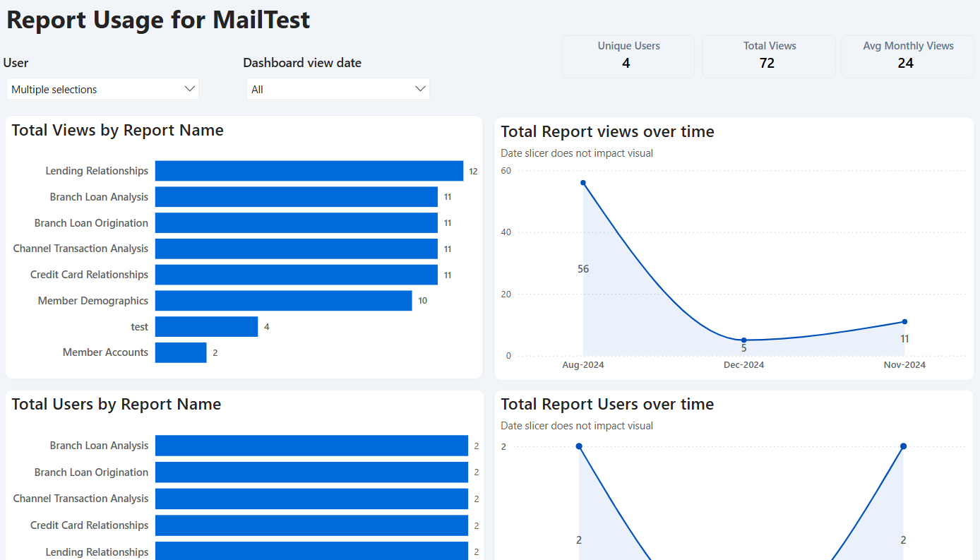Select the Credit Card Relationships bar in Total Views
The width and height of the screenshot is (980, 560).
tap(297, 275)
